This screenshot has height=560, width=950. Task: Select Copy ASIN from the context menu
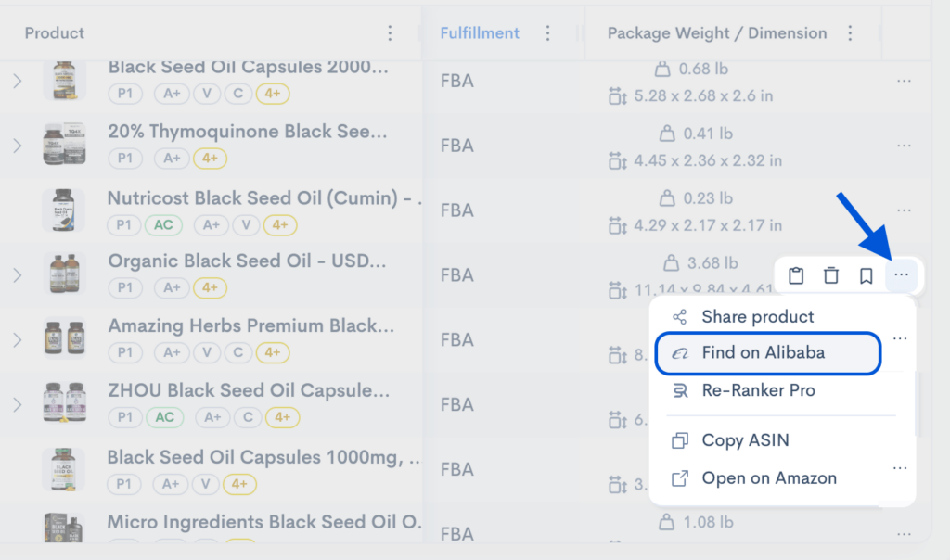tap(743, 440)
